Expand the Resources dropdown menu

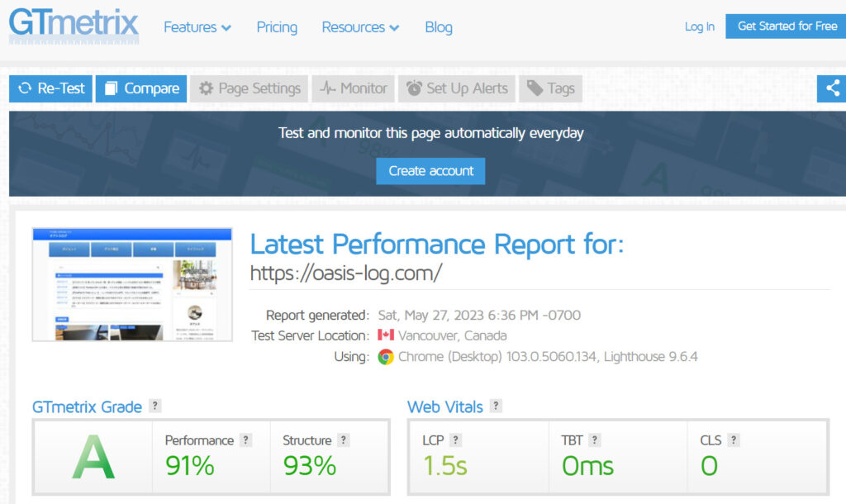[360, 27]
